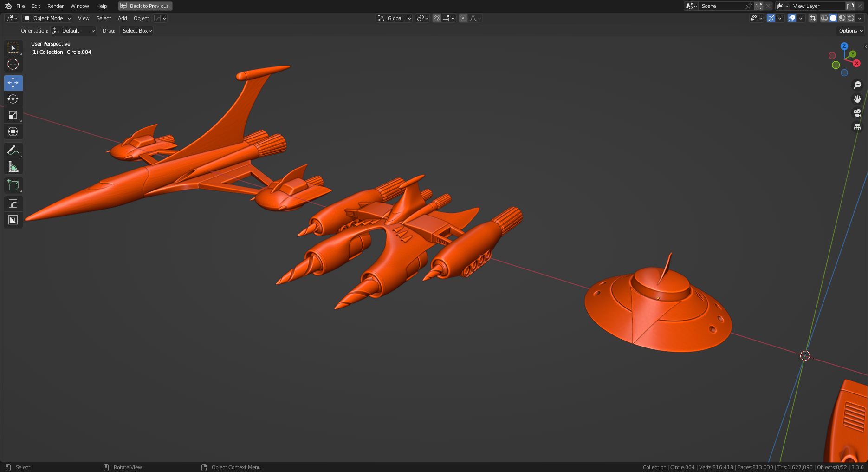Toggle camera view using camera icon

[x=857, y=113]
